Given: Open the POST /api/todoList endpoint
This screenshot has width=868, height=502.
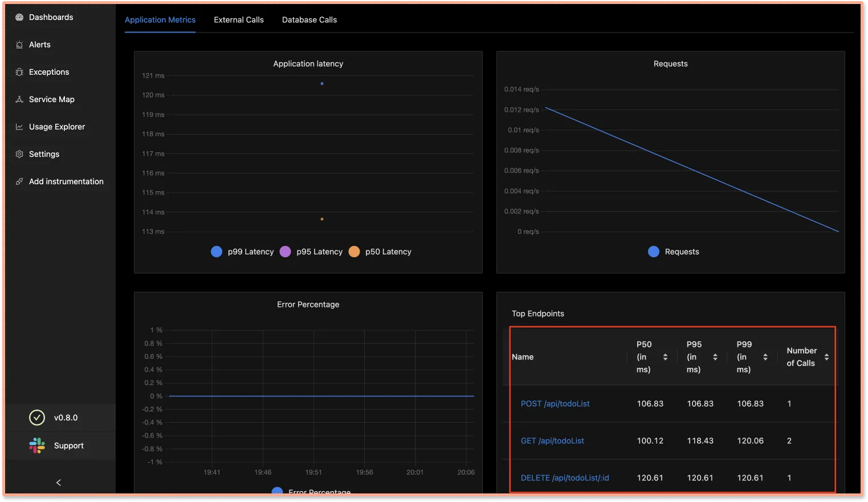Looking at the screenshot, I should [555, 403].
